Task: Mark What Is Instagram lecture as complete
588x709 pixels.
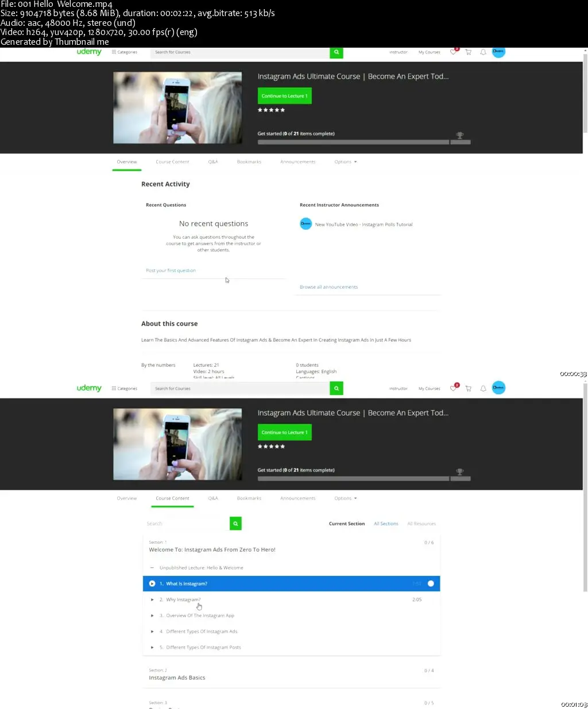Action: [431, 583]
